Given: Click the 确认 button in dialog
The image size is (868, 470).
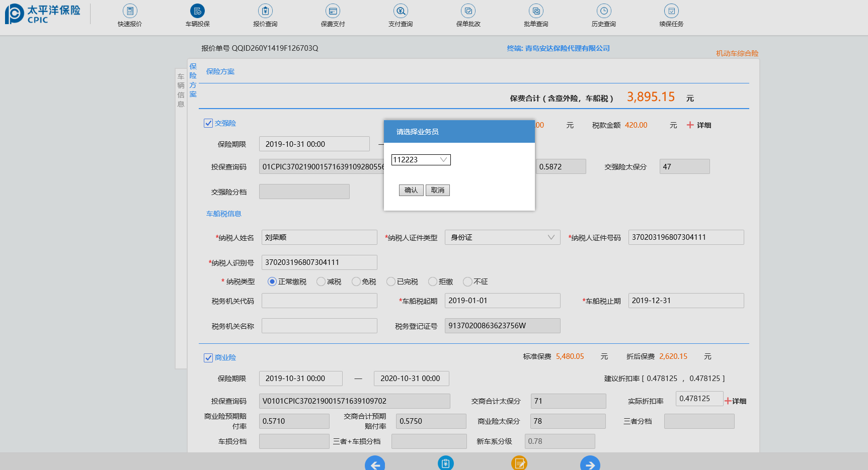Looking at the screenshot, I should (411, 190).
